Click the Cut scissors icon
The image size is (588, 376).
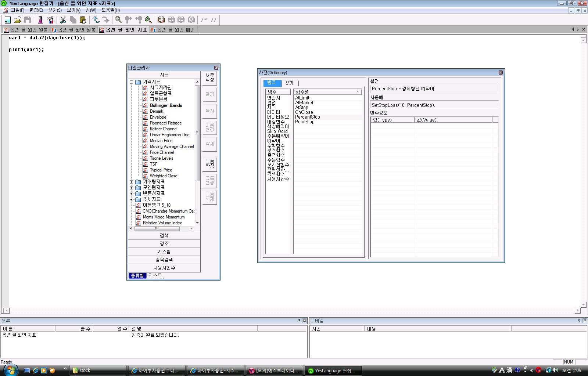pos(63,20)
